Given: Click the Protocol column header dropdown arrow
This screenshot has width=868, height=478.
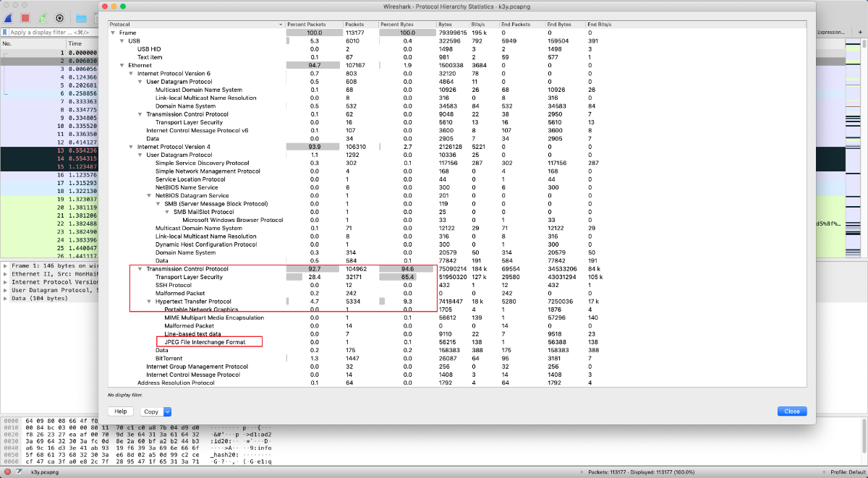Looking at the screenshot, I should coord(281,25).
